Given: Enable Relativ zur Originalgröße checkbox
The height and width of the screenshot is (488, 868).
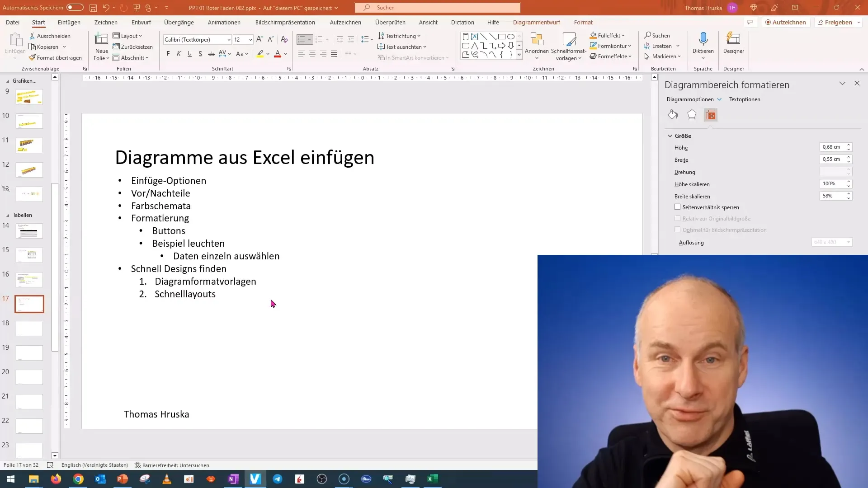Looking at the screenshot, I should [x=677, y=218].
